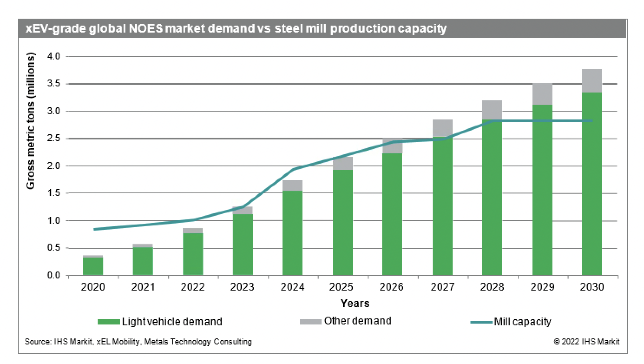The image size is (644, 364).
Task: Select the Light vehicle demand legend label
Action: (172, 322)
